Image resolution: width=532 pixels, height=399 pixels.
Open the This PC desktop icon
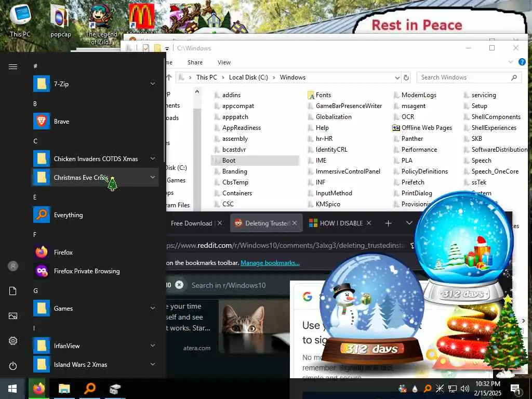pyautogui.click(x=20, y=20)
